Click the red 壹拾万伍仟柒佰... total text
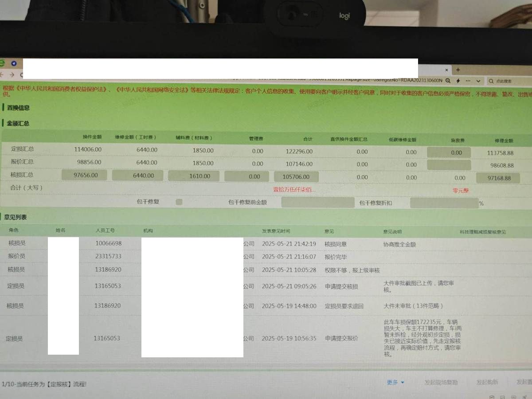This screenshot has width=532, height=399. click(x=294, y=189)
